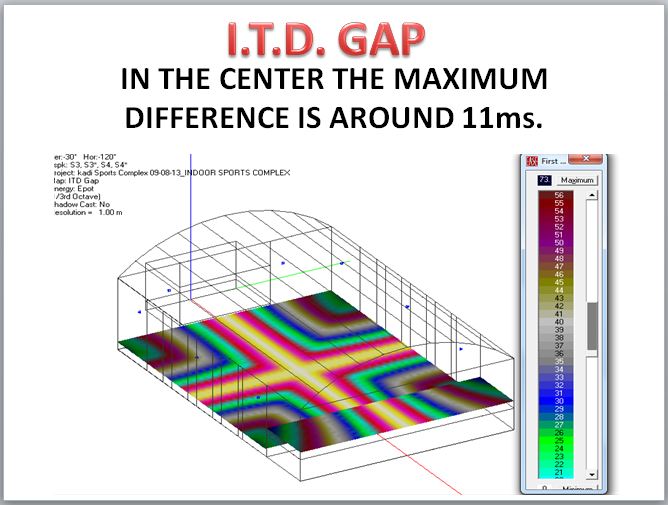Select the color band labeled 56

tap(556, 195)
